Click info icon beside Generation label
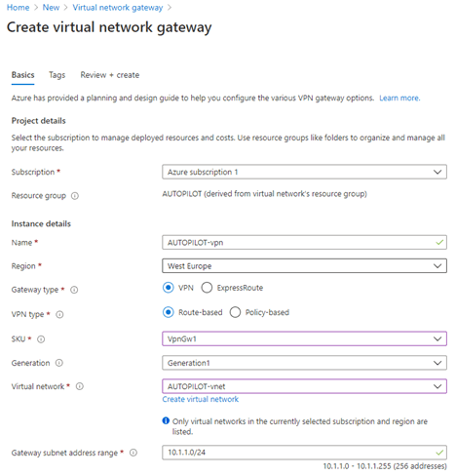 58,363
